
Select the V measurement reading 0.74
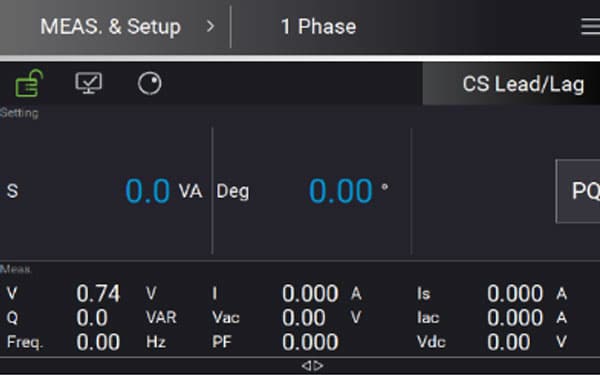tap(98, 294)
